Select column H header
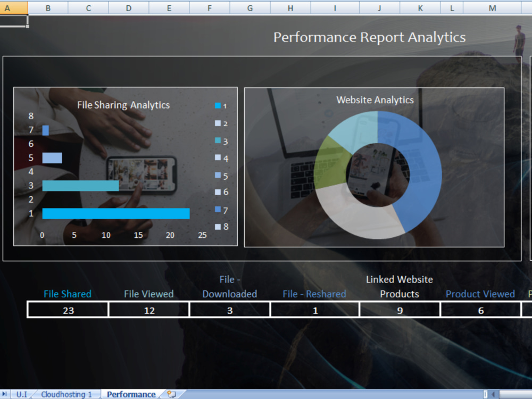 (x=290, y=8)
